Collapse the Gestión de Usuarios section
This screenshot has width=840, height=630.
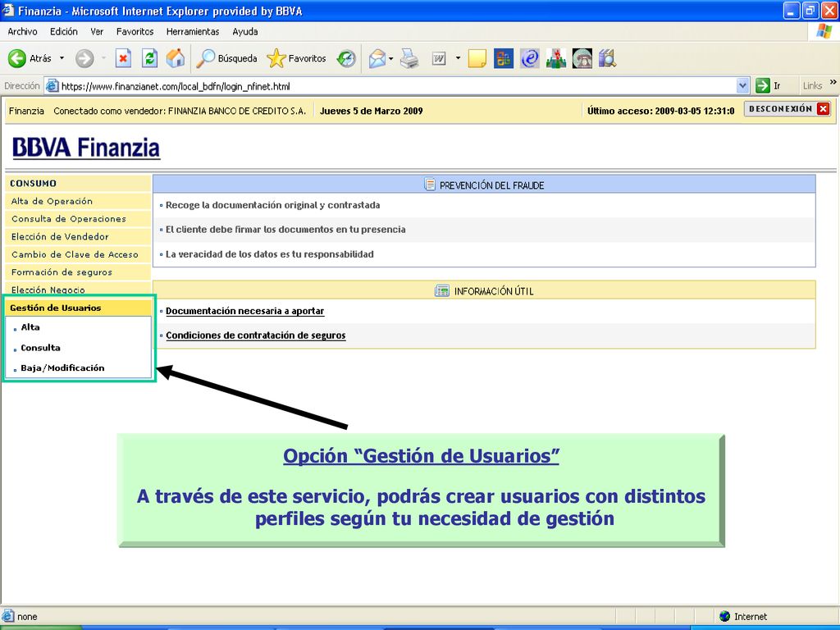click(x=78, y=308)
